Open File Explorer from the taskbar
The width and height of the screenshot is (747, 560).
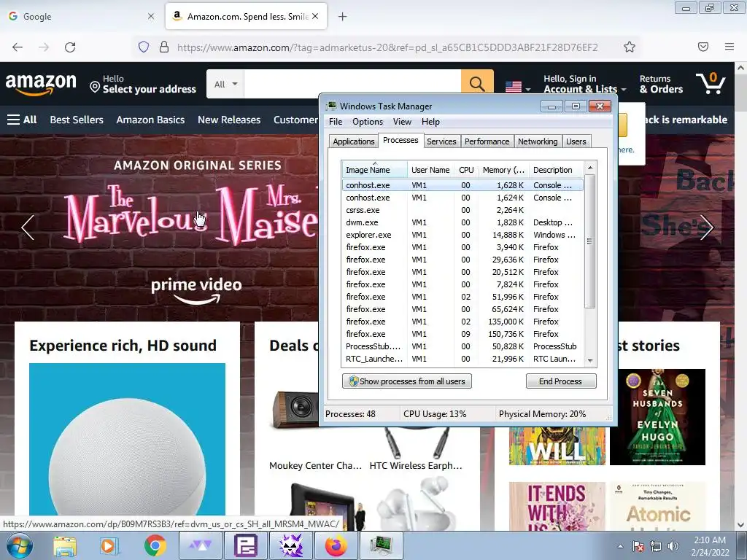pos(64,545)
